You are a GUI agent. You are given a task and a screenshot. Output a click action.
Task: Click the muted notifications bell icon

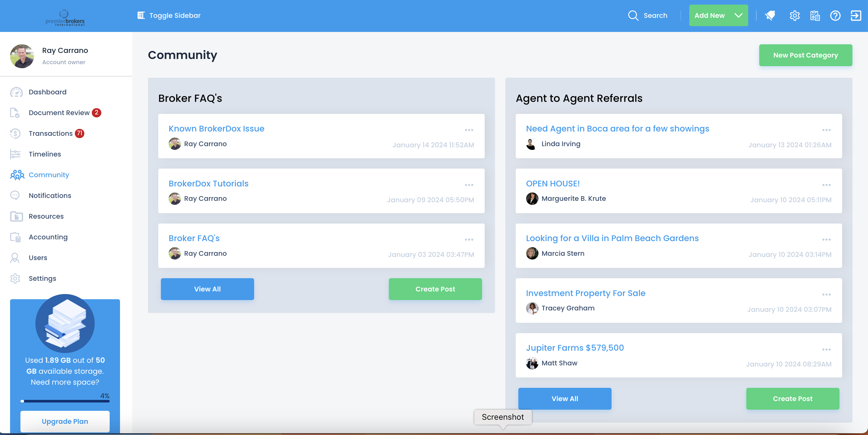coord(770,16)
